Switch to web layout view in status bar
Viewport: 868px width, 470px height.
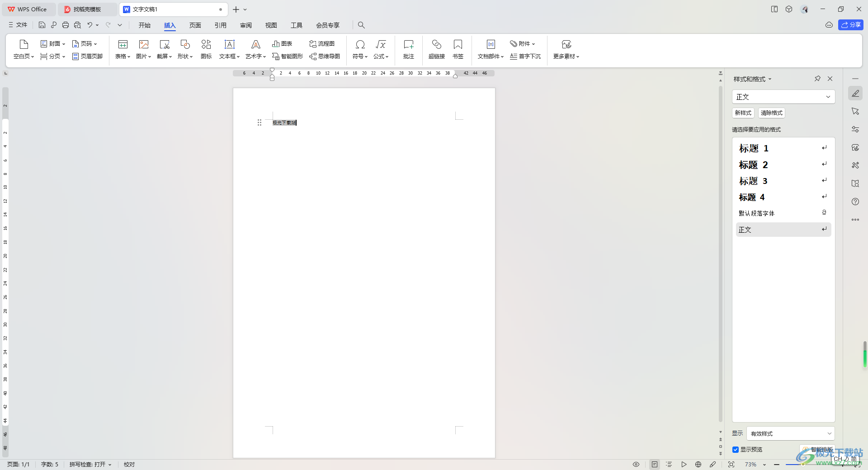coord(698,465)
